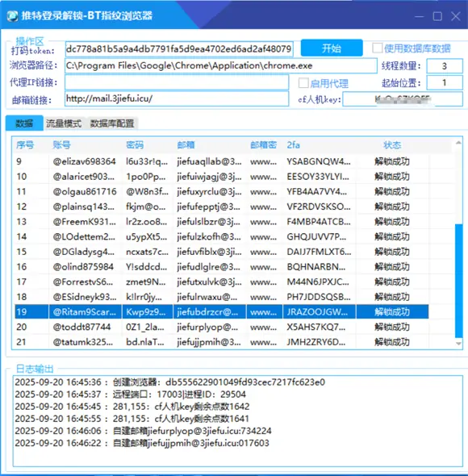The image size is (468, 476).
Task: Click 2fa cell JRAZOOJGW...
Action: (317, 312)
